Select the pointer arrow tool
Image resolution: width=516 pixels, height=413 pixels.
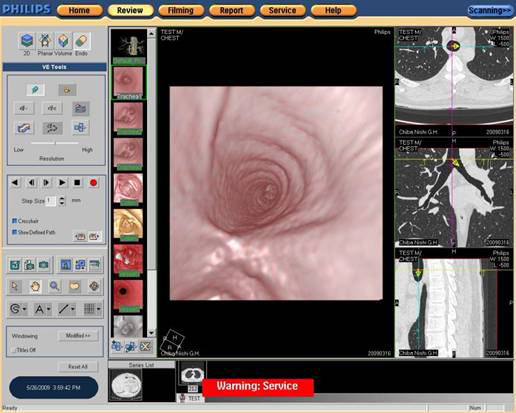15,286
